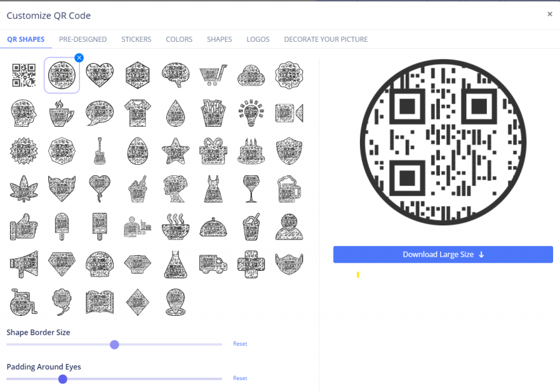The image size is (560, 392).
Task: Adjust the Padding Around Eyes slider
Action: (62, 379)
